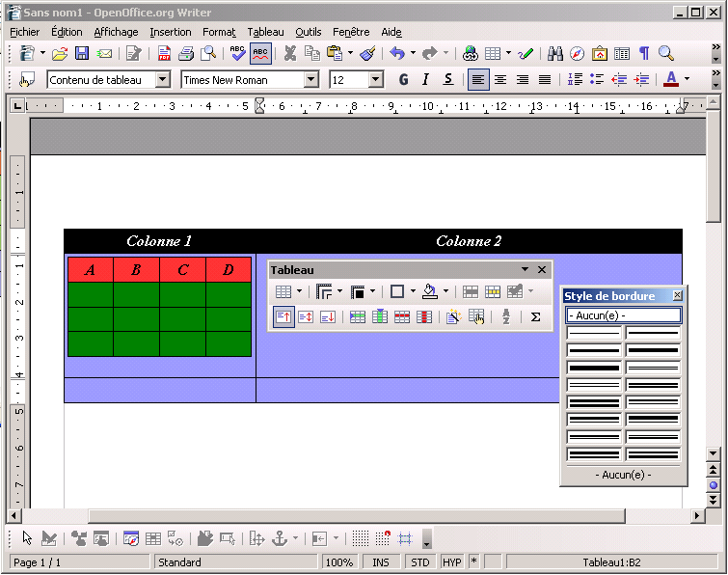Click Delete Column icon in Tableau toolbar
The image size is (728, 575).
point(424,317)
